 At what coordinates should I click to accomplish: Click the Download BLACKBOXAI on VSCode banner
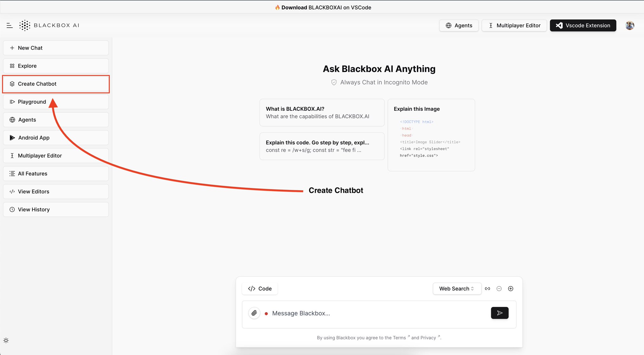[x=323, y=7]
